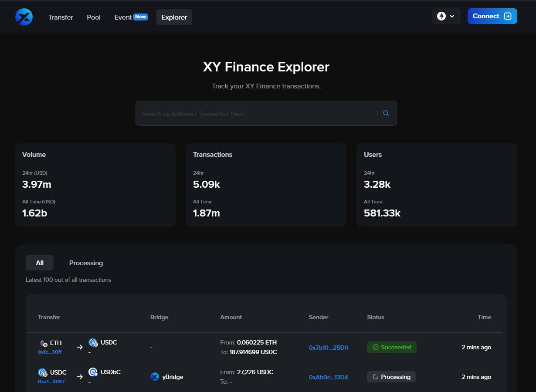536x392 pixels.
Task: Click the arrow icon inside Connect button
Action: pyautogui.click(x=508, y=16)
